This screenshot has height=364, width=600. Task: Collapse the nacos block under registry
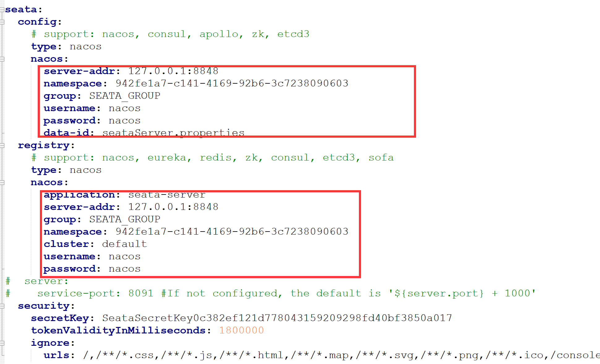pyautogui.click(x=2, y=182)
